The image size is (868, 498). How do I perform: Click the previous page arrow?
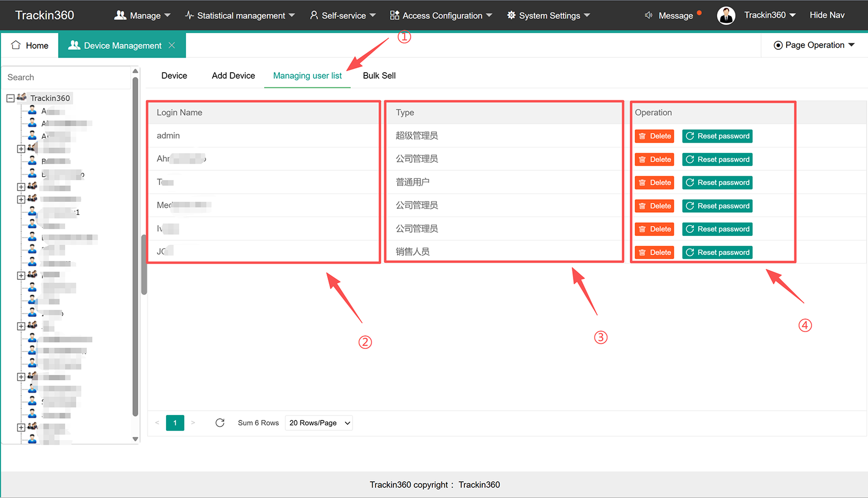[157, 423]
